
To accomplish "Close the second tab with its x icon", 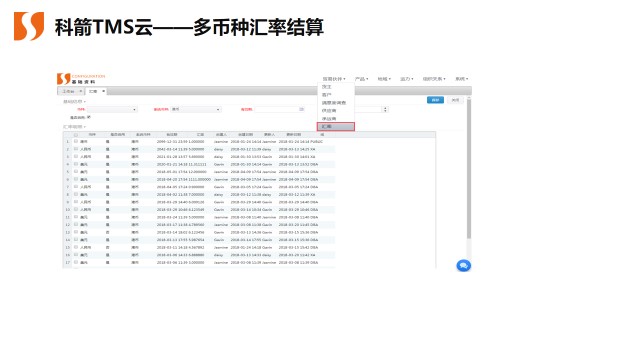I will point(104,91).
